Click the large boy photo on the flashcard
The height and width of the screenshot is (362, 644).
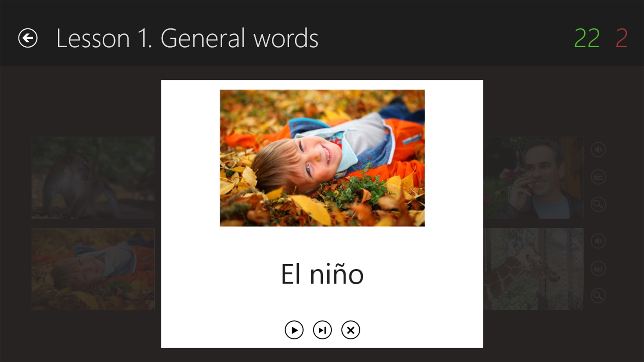[x=322, y=158]
